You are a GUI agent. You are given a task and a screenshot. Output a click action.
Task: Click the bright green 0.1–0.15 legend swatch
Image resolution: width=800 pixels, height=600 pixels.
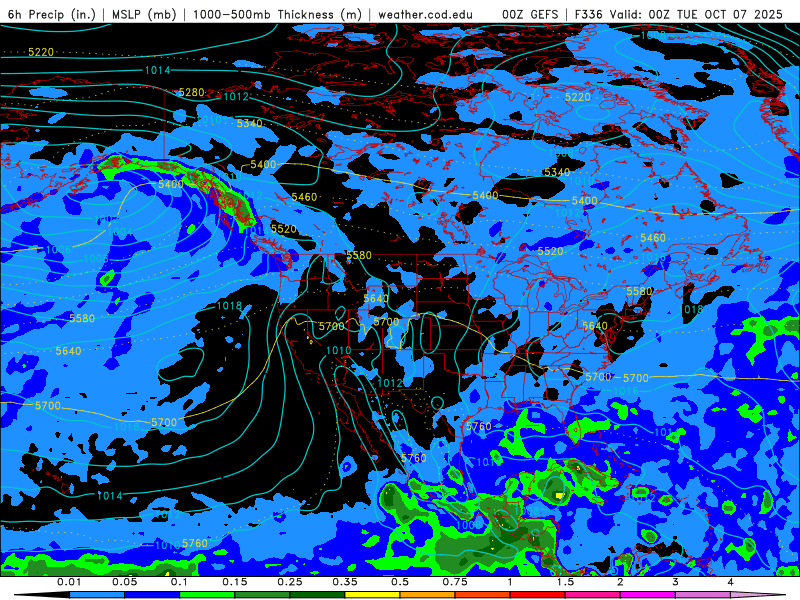coord(207,595)
